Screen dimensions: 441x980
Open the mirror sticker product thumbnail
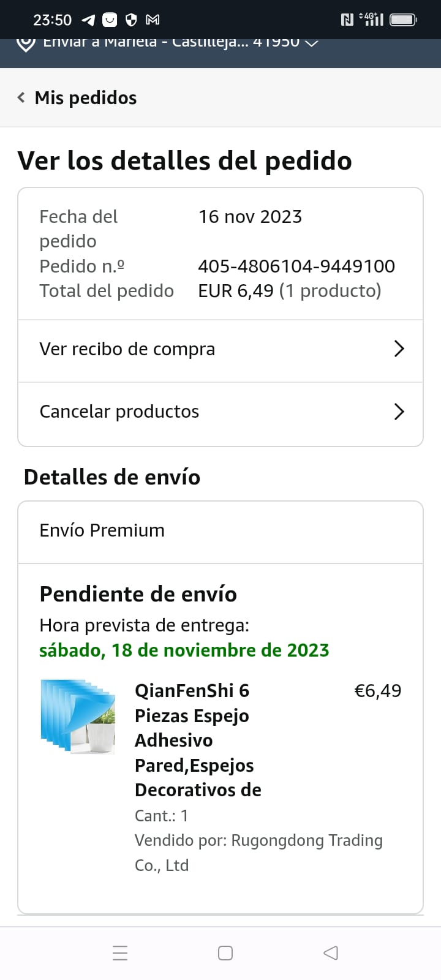click(x=78, y=716)
